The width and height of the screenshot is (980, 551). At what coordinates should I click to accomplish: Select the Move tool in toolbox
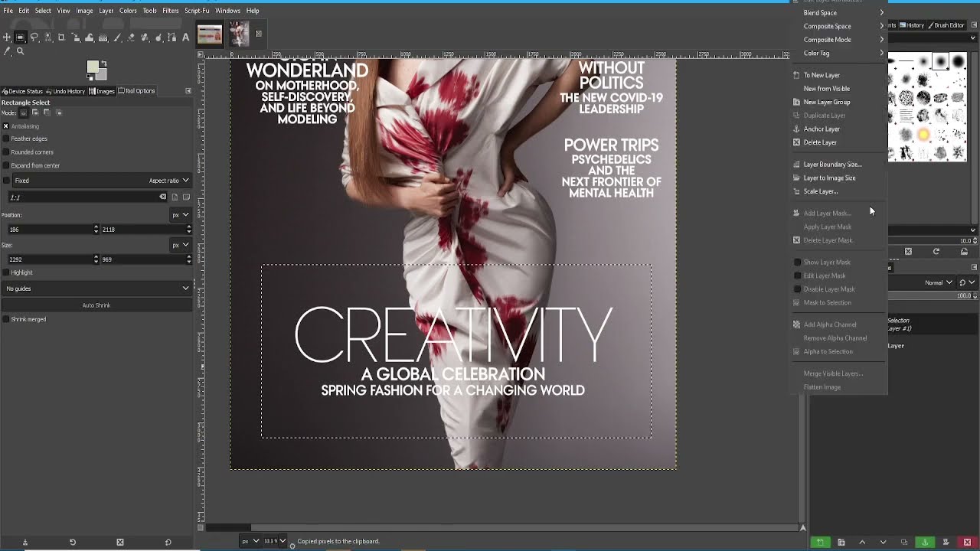7,37
